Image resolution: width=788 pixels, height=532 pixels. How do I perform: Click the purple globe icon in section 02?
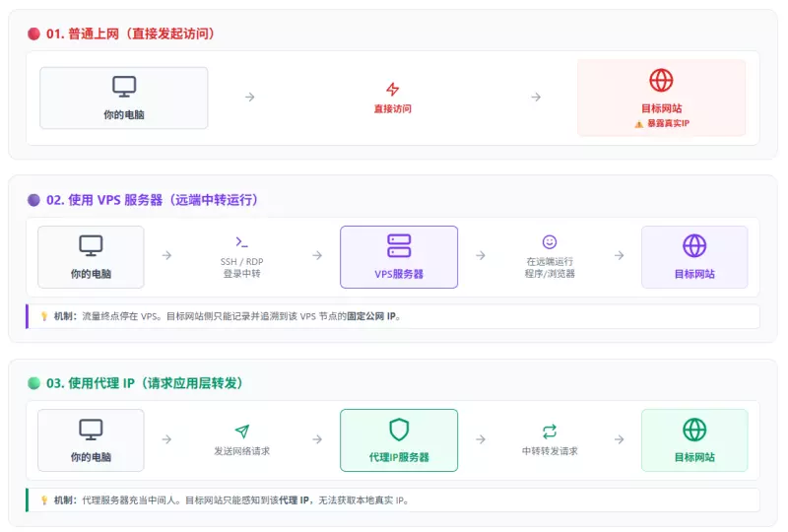pyautogui.click(x=694, y=246)
